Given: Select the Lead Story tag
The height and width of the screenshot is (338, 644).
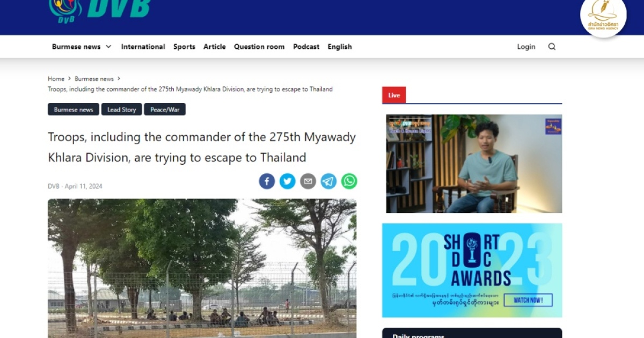Looking at the screenshot, I should coord(122,109).
